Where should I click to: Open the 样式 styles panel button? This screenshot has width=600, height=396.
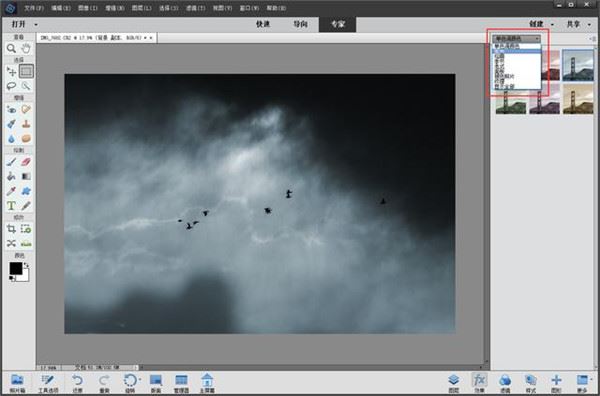point(531,384)
